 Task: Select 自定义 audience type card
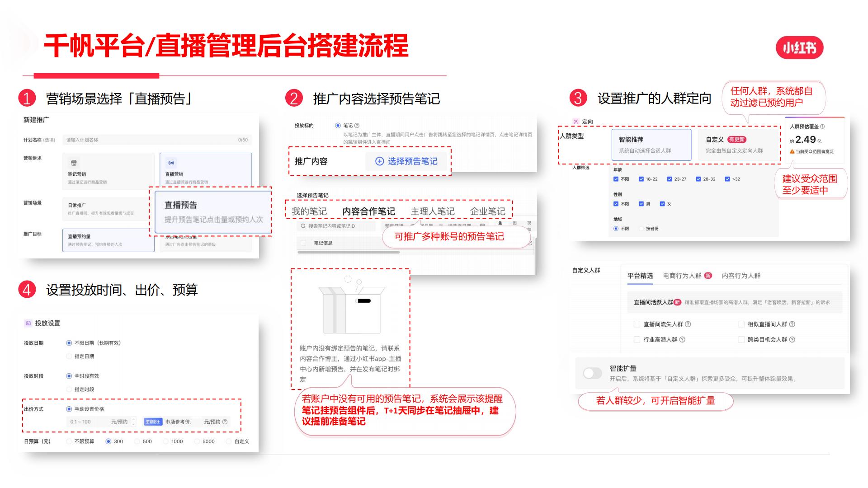[739, 145]
